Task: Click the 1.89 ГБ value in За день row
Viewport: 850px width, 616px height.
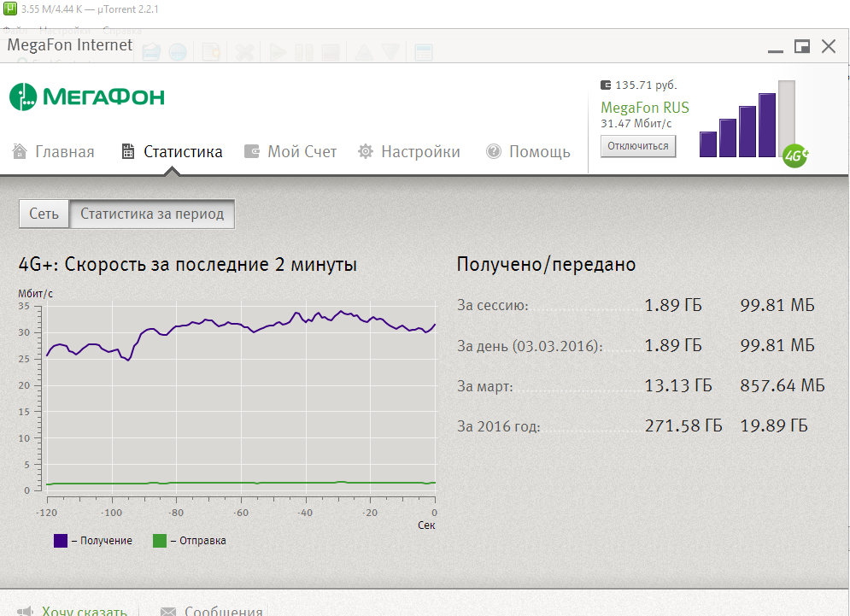Action: 673,345
